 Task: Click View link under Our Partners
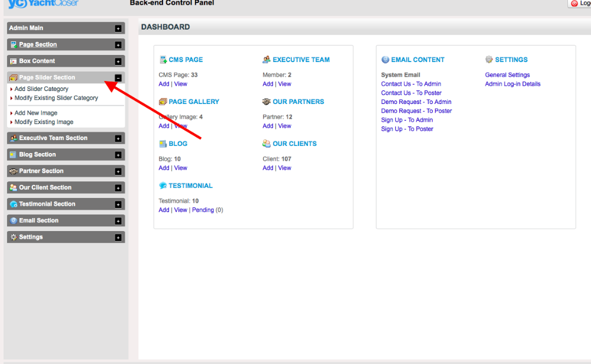285,126
